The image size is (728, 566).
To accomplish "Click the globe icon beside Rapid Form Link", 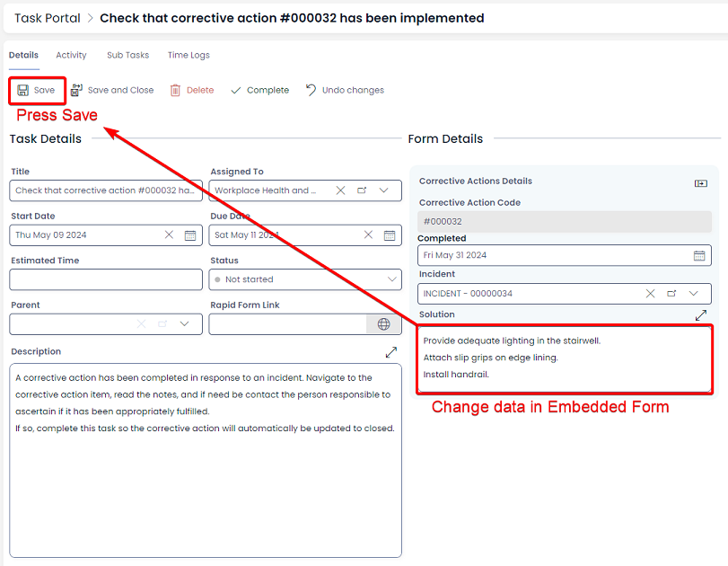I will pyautogui.click(x=385, y=324).
